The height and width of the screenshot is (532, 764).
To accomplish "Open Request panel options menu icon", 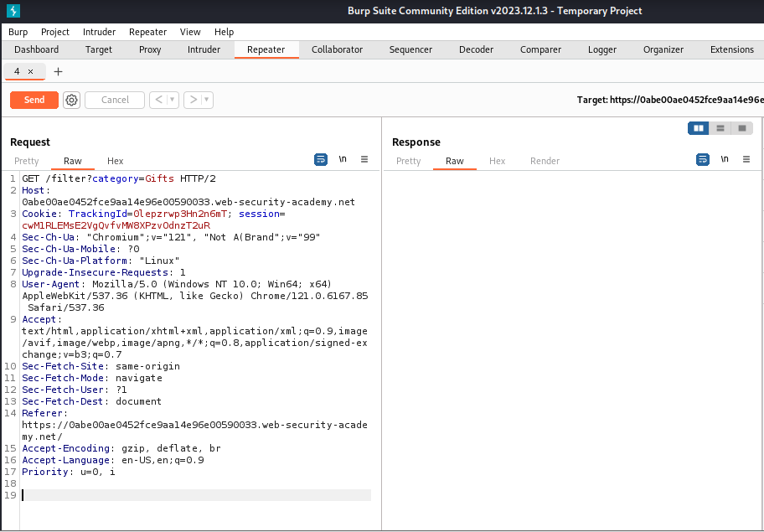I will (364, 159).
